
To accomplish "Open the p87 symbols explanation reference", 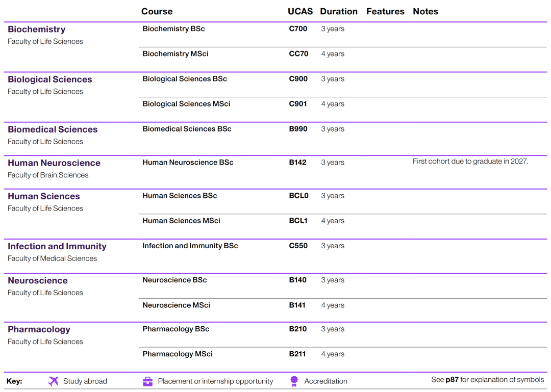I will point(452,380).
